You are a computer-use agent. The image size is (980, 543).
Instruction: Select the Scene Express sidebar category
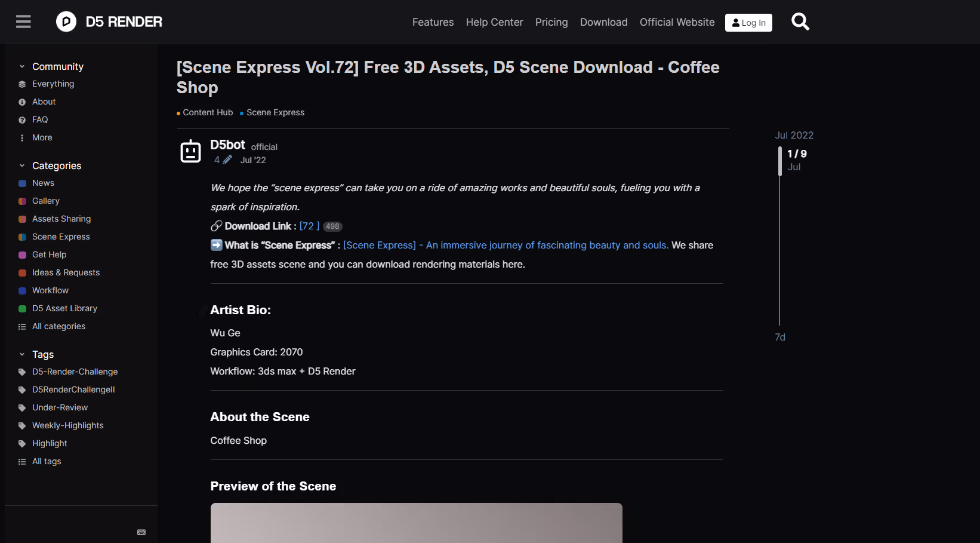[61, 237]
